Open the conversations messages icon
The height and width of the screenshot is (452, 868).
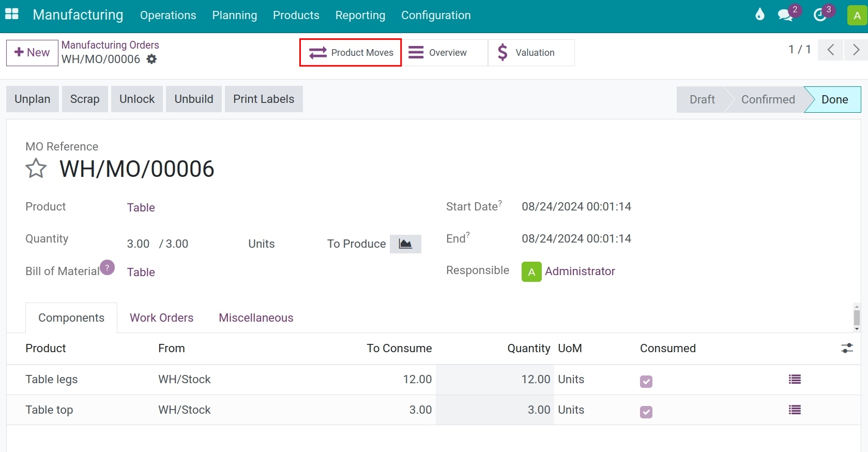[786, 14]
